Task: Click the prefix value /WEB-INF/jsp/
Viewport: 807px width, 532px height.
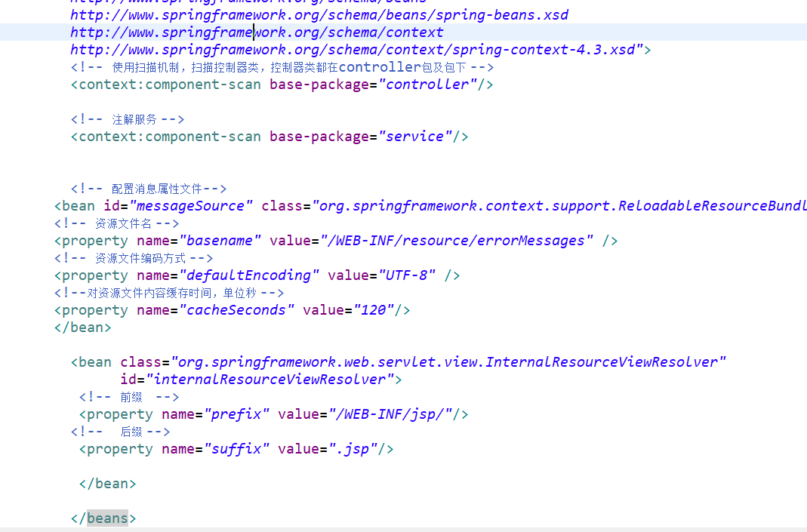Action: (390, 415)
